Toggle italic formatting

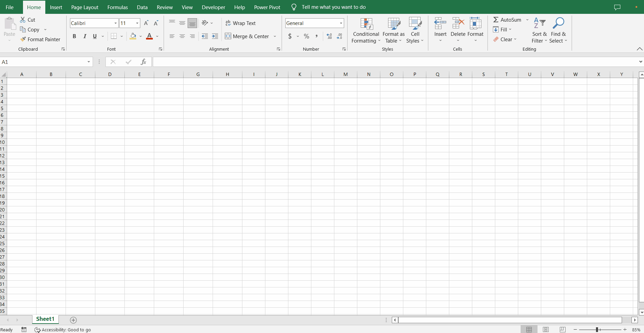tap(85, 36)
